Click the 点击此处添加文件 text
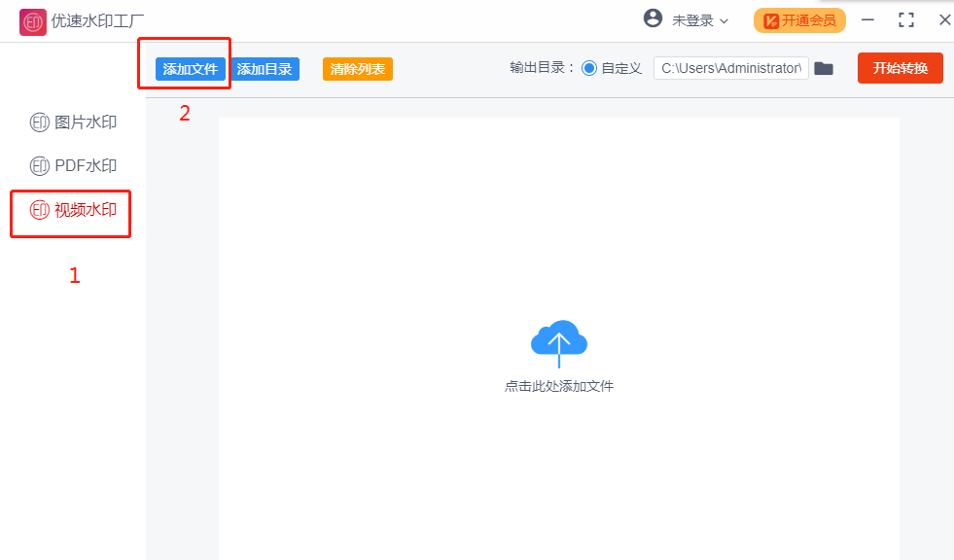954x560 pixels. [559, 386]
